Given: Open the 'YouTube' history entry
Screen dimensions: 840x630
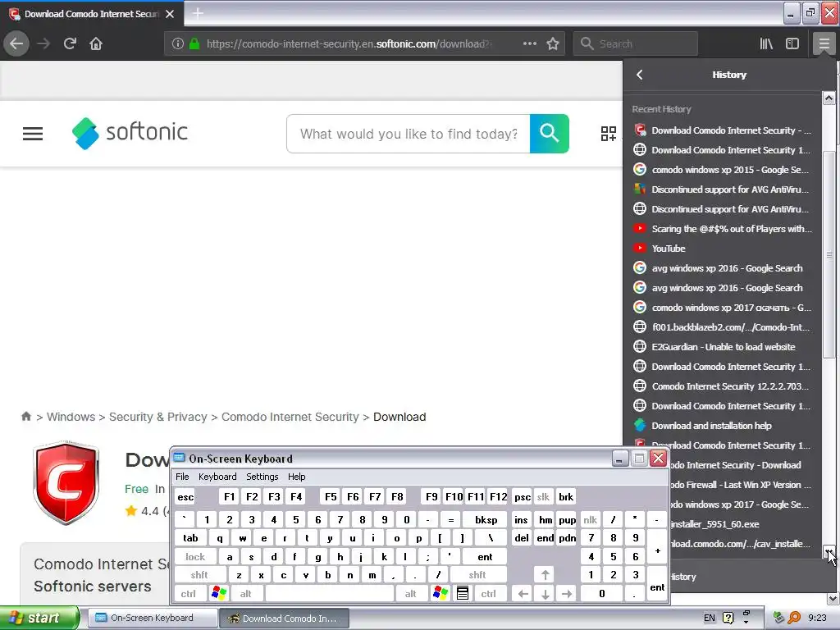Looking at the screenshot, I should tap(722, 249).
